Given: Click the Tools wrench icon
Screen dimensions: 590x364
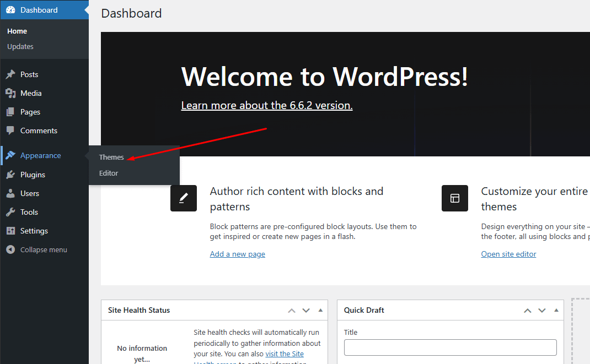Looking at the screenshot, I should tap(10, 212).
